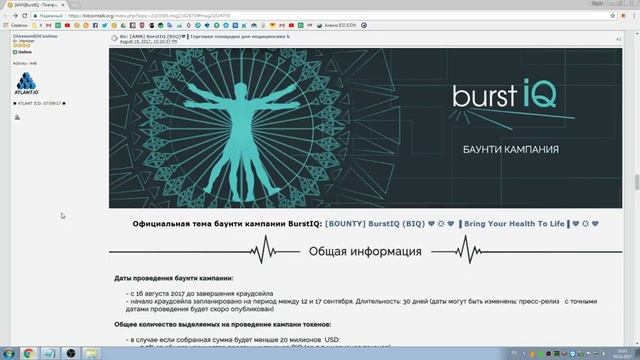This screenshot has height=360, width=640.
Task: Open the second taskbar application icon
Action: point(49,353)
